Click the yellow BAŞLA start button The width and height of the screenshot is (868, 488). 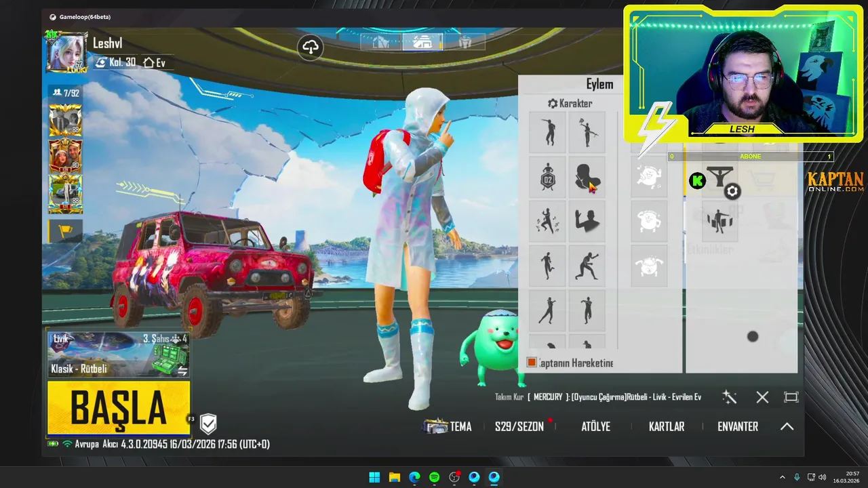coord(119,407)
